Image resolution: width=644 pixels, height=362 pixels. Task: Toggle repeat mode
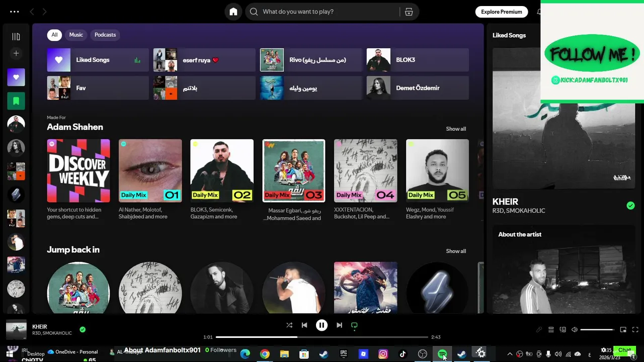point(354,325)
